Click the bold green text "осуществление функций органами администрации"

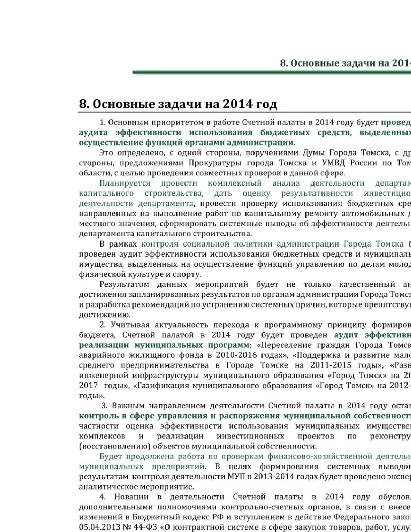pos(187,143)
